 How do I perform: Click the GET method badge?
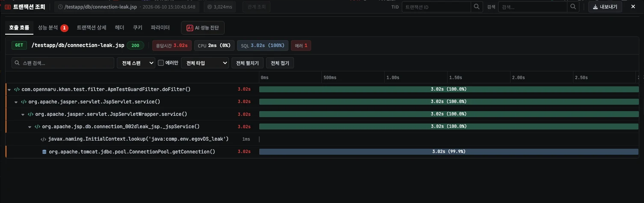(x=19, y=45)
